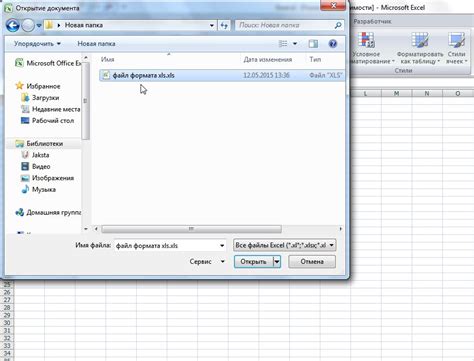The width and height of the screenshot is (474, 361).
Task: Open the Help question mark icon
Action: pyautogui.click(x=333, y=44)
